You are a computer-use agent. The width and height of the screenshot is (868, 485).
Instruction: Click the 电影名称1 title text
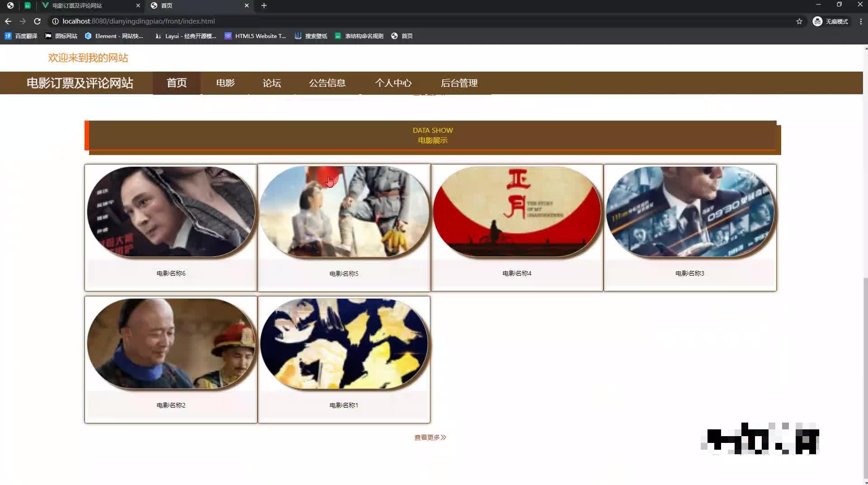[344, 405]
